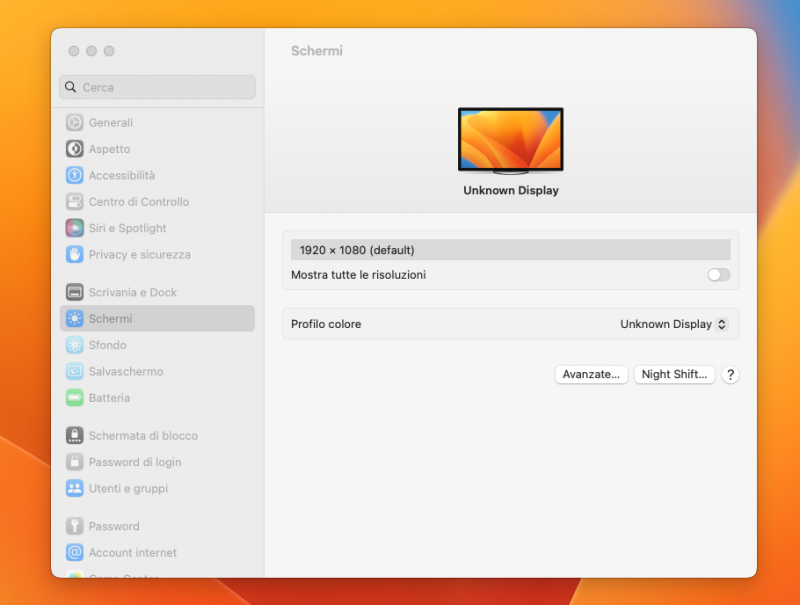The image size is (800, 605).
Task: Minimize the settings window
Action: point(91,51)
